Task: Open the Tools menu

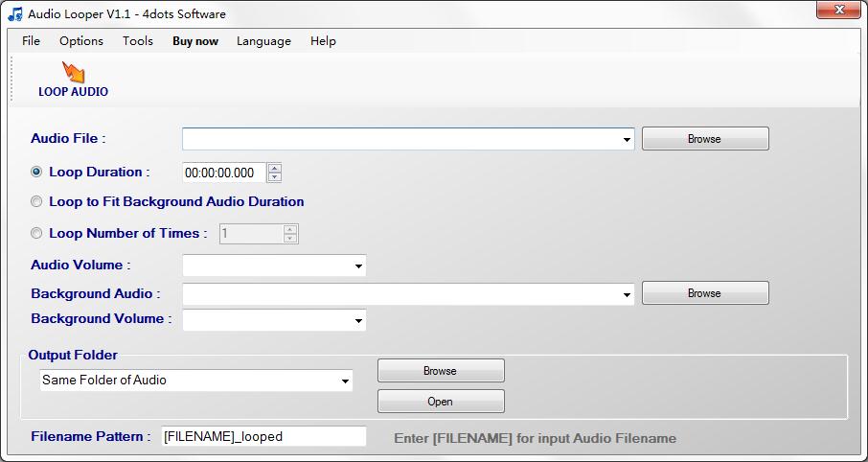Action: coord(138,41)
